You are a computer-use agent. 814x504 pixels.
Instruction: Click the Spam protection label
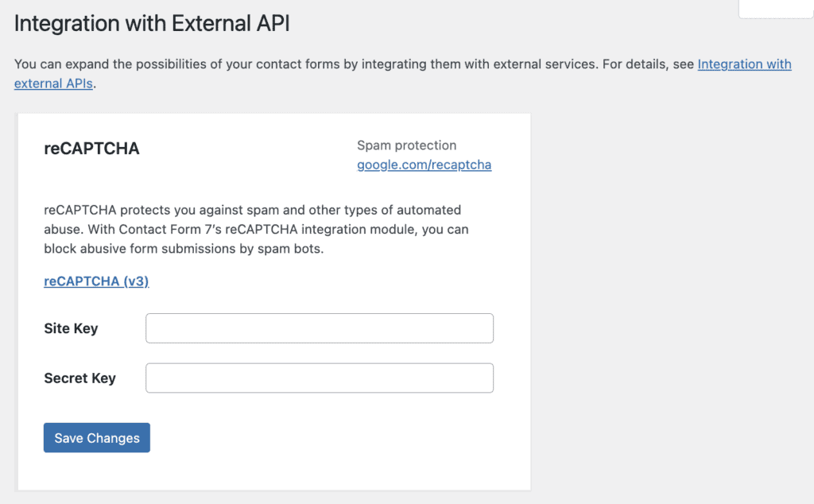tap(406, 145)
